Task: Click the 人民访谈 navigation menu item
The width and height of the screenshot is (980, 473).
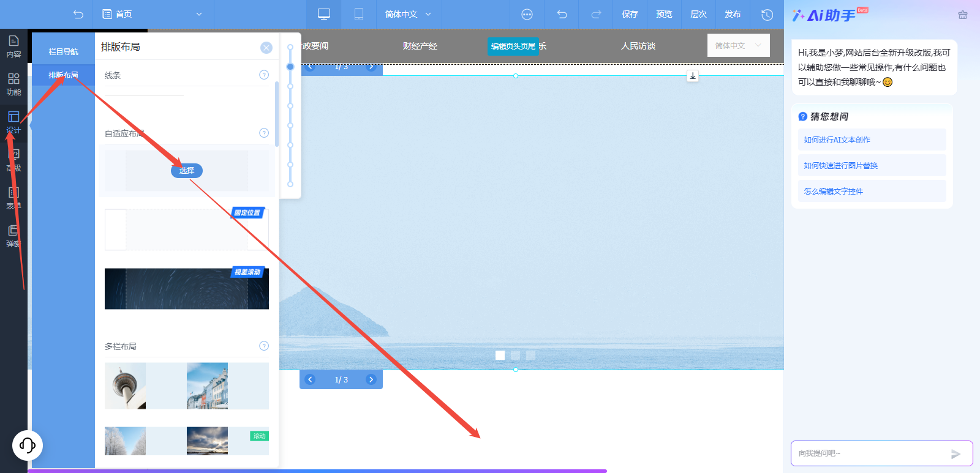Action: tap(638, 47)
